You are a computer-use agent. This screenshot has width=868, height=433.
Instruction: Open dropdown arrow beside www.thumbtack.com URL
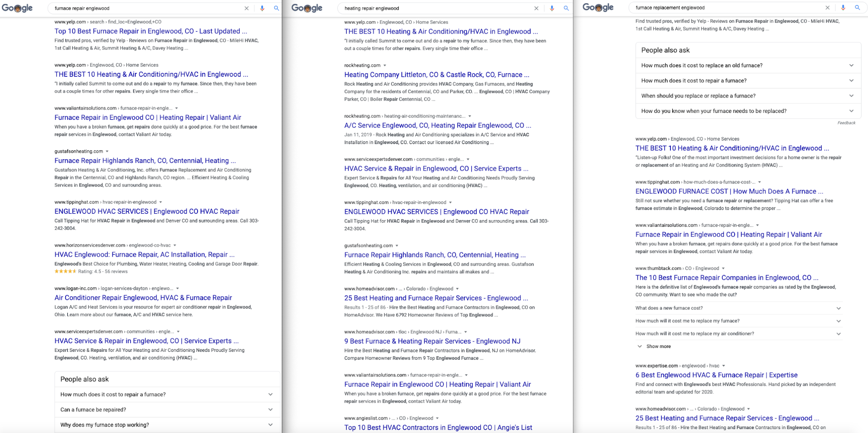tap(723, 269)
